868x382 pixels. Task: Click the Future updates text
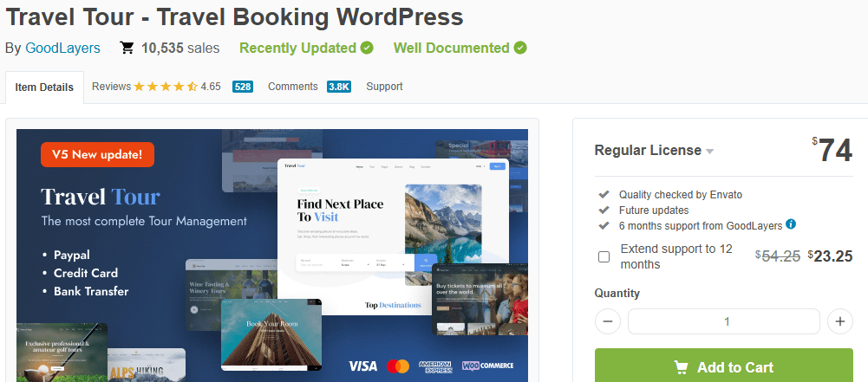654,210
